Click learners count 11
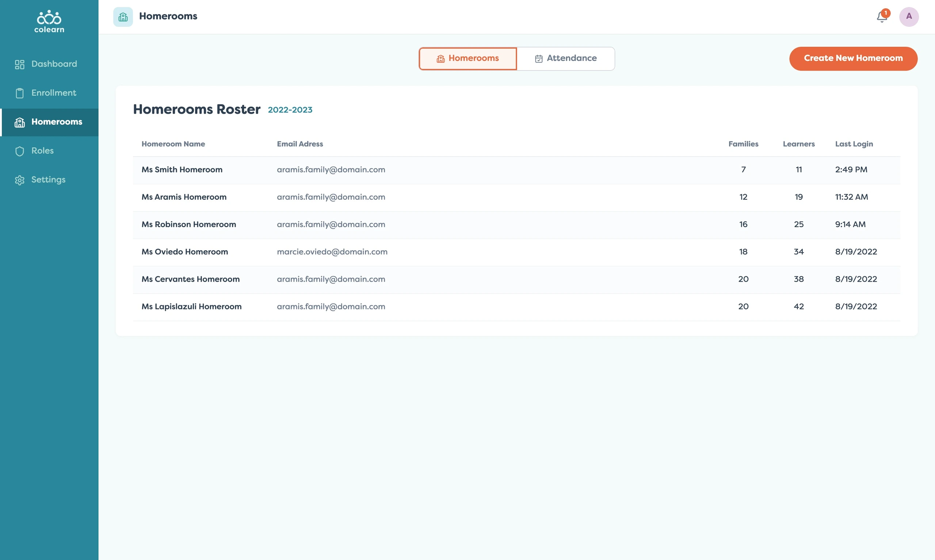 point(798,169)
